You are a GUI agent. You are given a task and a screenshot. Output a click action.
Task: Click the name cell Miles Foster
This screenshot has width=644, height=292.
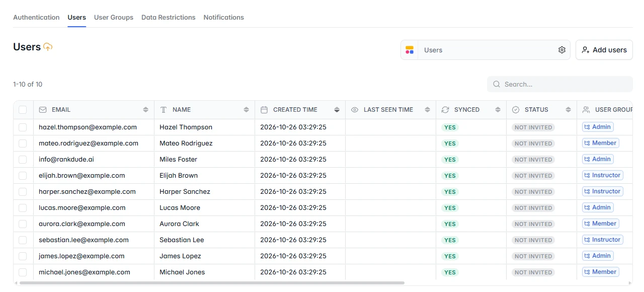coord(179,159)
